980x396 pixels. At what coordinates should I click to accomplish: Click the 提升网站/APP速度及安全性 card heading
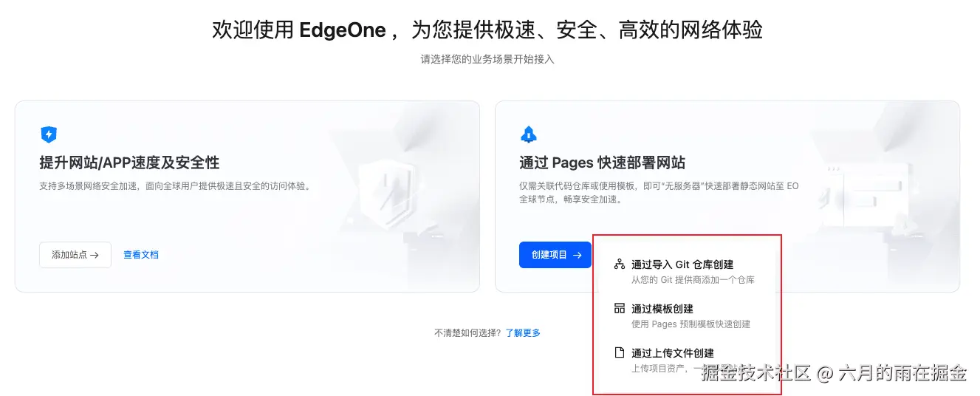coord(129,163)
